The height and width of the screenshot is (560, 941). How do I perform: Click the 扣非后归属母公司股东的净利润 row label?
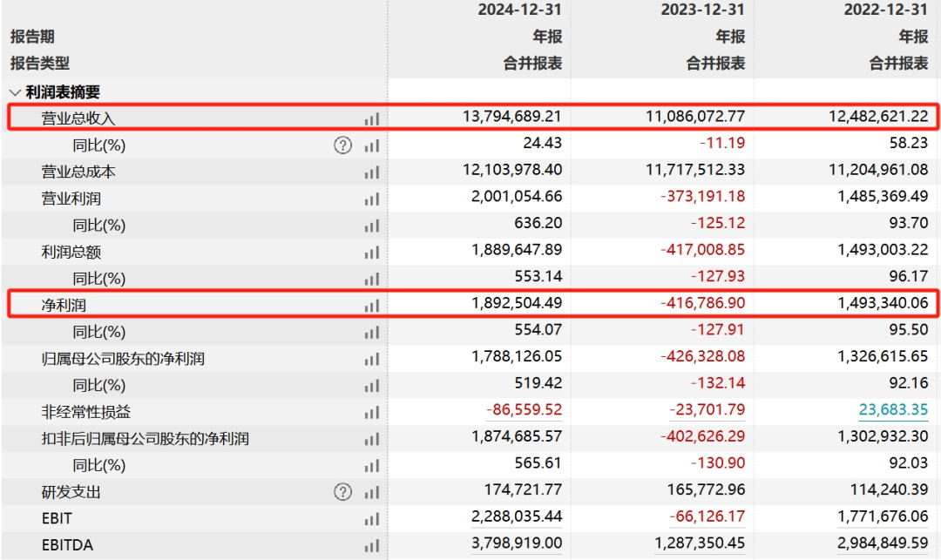coord(146,439)
